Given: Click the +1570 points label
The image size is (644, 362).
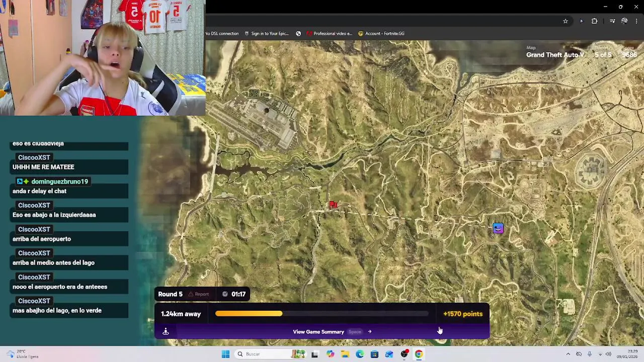Looking at the screenshot, I should coord(463,314).
